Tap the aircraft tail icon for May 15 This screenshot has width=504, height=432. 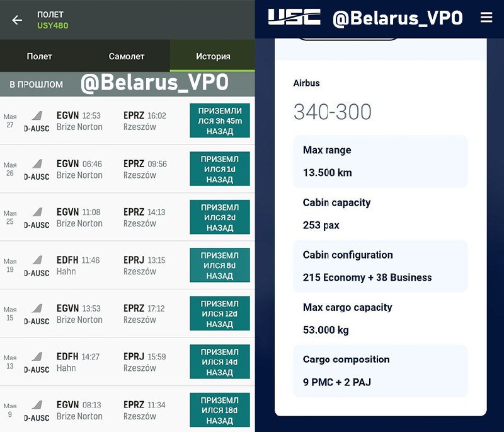(x=37, y=309)
